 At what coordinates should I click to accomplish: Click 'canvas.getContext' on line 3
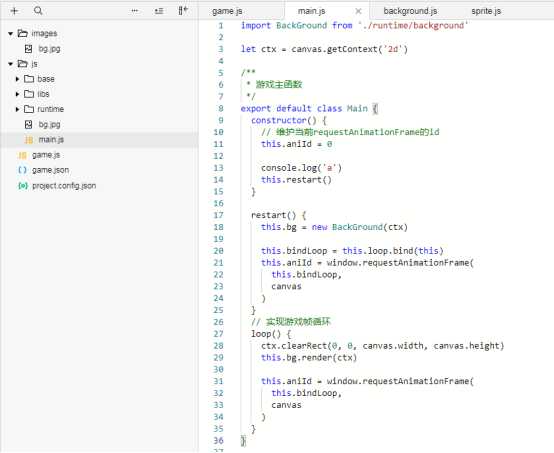[x=334, y=49]
